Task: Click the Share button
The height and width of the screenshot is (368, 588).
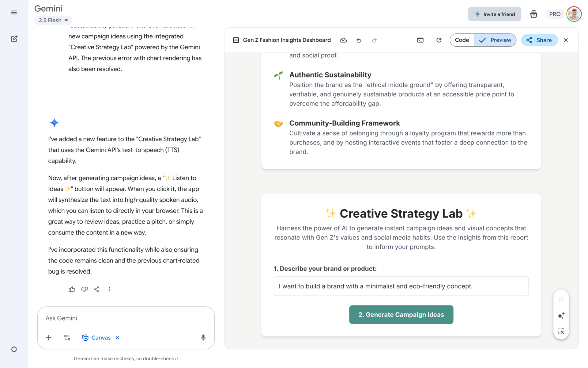Action: pyautogui.click(x=539, y=40)
